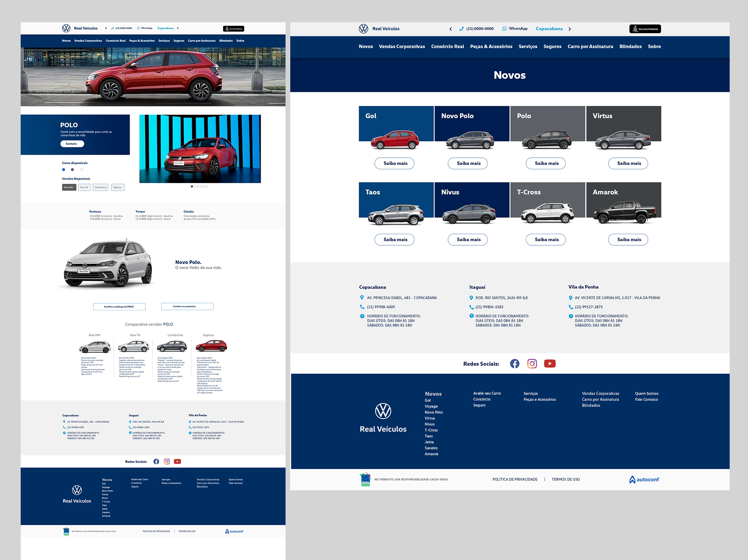Screen dimensions: 748x560
Task: Choose the dark gray color swatch under Cores disponíveis
Action: pyautogui.click(x=72, y=170)
